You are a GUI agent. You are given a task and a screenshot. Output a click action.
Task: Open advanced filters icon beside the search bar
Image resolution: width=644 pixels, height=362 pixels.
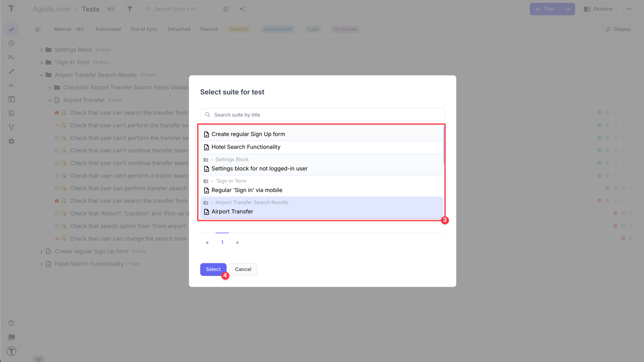[x=225, y=9]
